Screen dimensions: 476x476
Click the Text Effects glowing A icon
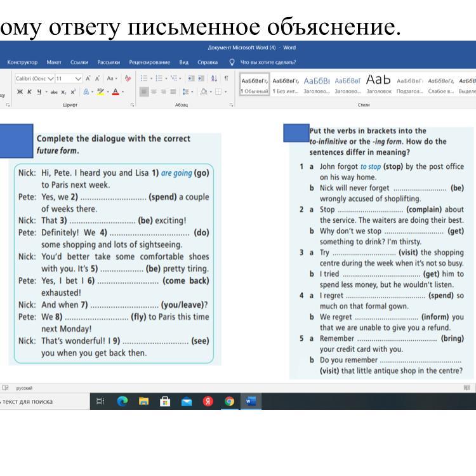pos(86,91)
